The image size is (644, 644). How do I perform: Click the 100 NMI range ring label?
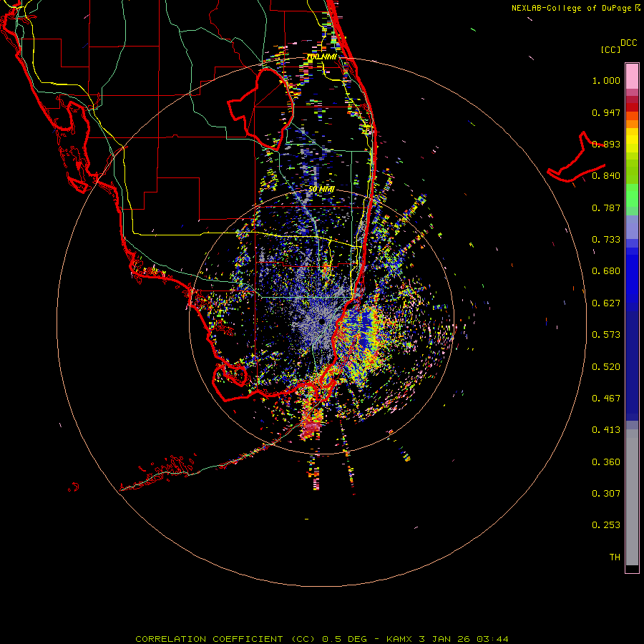click(321, 57)
